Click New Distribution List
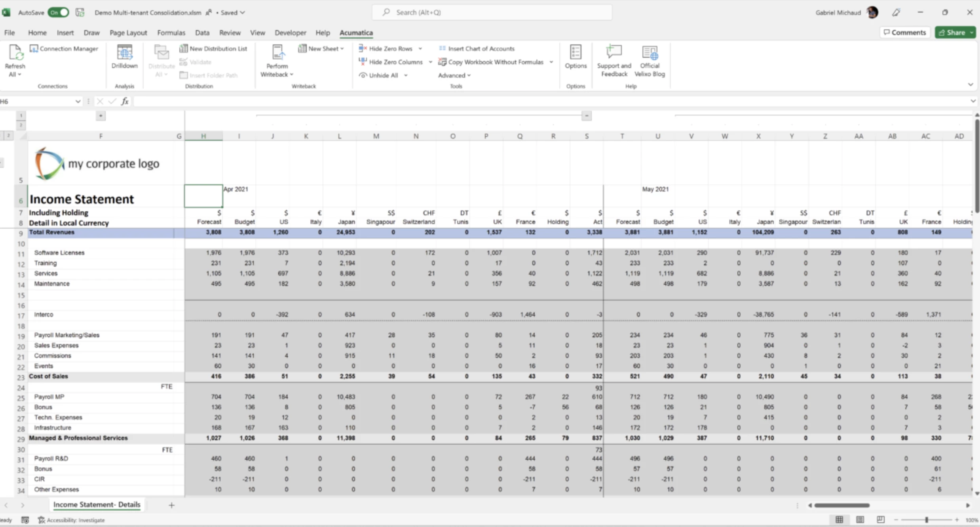 click(213, 49)
